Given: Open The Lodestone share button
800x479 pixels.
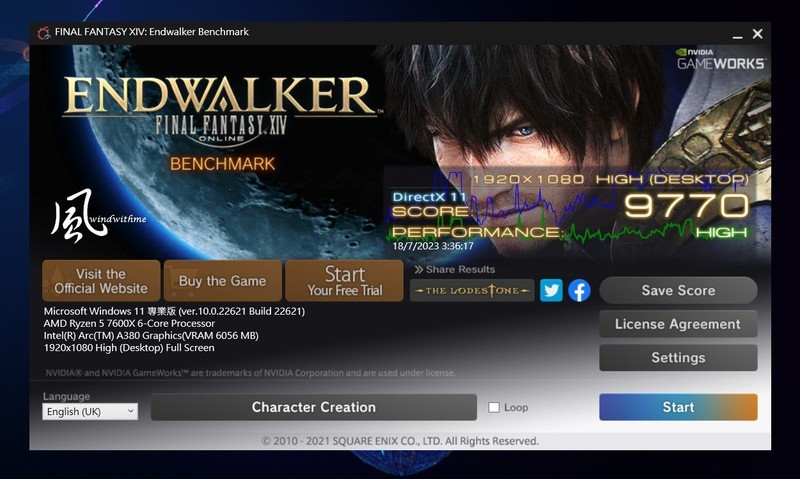Looking at the screenshot, I should (x=472, y=290).
